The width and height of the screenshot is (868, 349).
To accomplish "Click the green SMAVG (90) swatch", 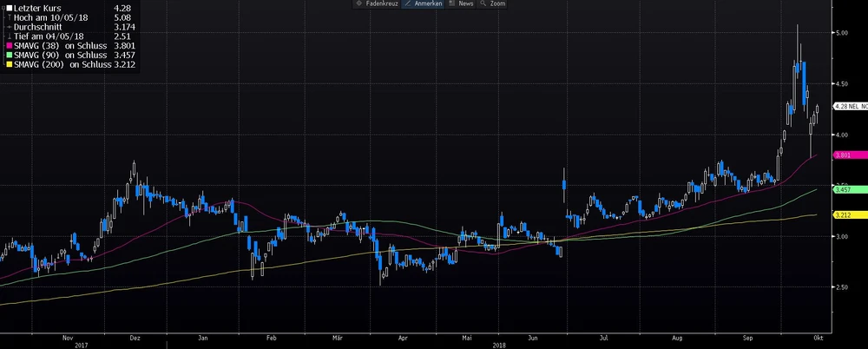I will 9,55.
